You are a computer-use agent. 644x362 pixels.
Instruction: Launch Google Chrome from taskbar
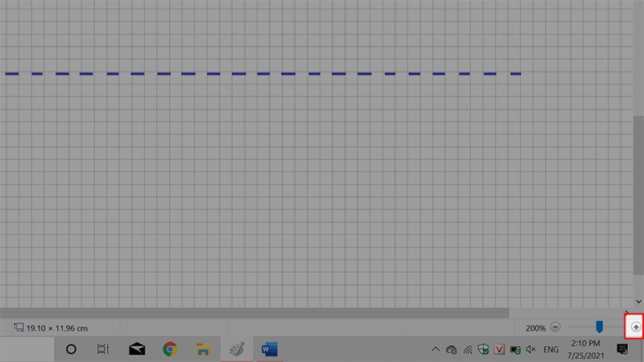pos(170,349)
